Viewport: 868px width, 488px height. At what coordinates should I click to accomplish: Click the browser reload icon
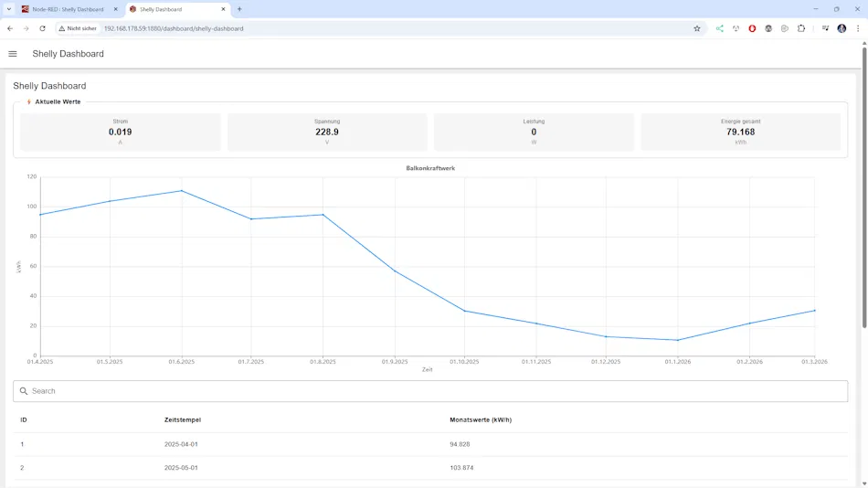click(42, 28)
